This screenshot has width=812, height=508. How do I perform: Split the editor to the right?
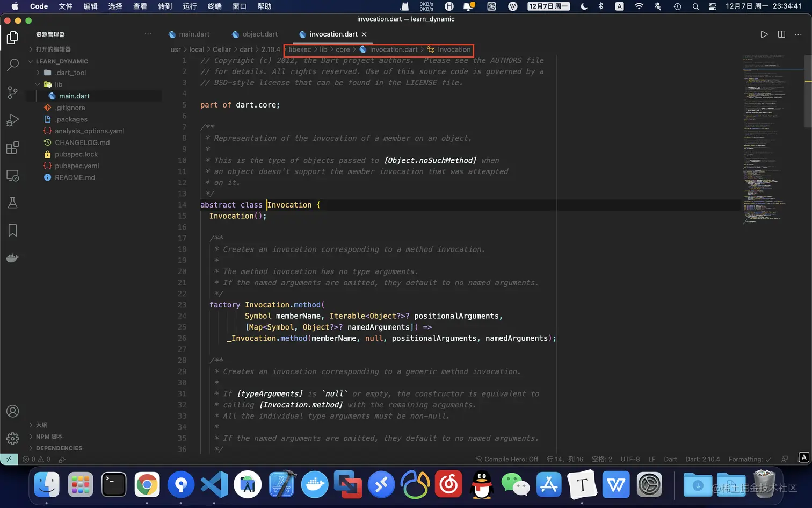point(781,34)
